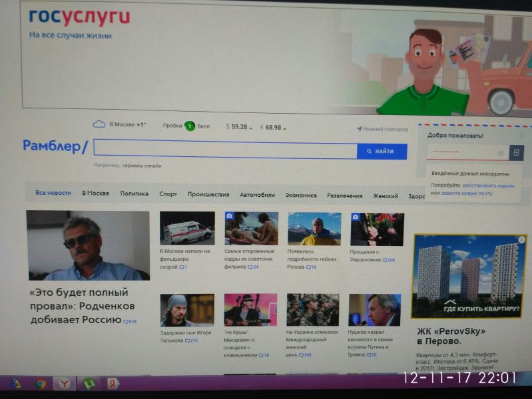Focus the Rambler search input field
This screenshot has width=532, height=399.
tap(225, 149)
